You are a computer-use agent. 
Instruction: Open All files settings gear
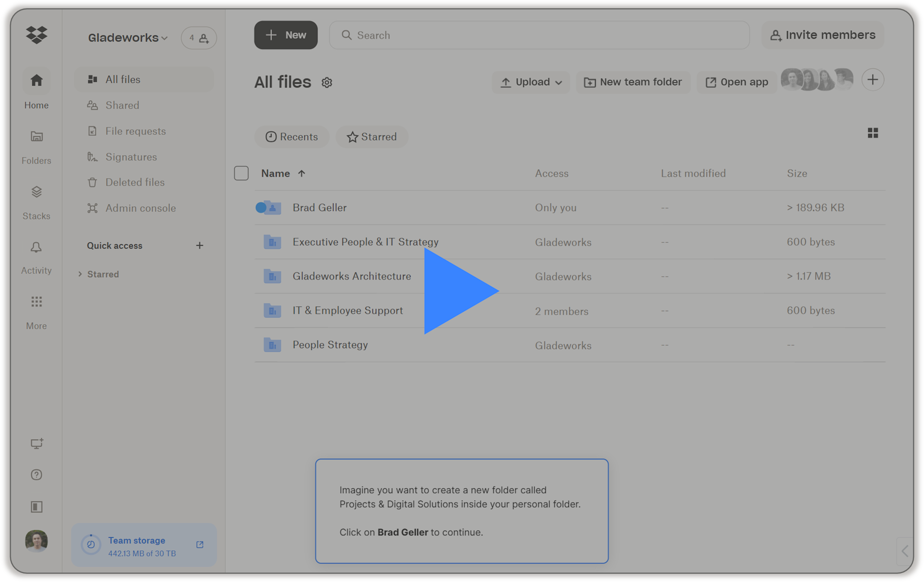[x=327, y=83]
